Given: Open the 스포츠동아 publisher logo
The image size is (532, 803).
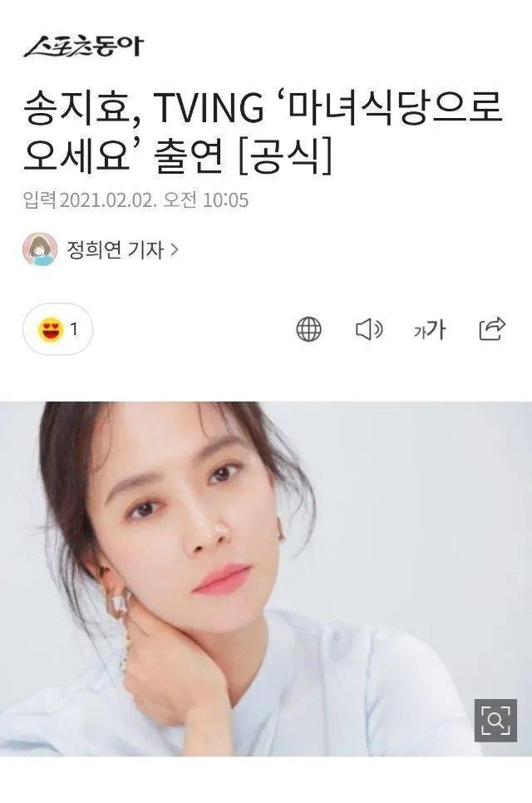Looking at the screenshot, I should click(x=83, y=46).
